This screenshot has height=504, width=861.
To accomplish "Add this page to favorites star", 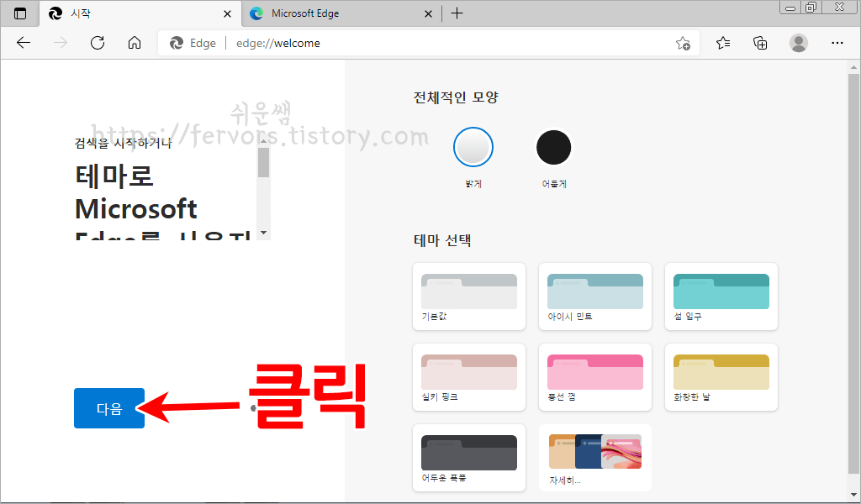I will pos(683,44).
